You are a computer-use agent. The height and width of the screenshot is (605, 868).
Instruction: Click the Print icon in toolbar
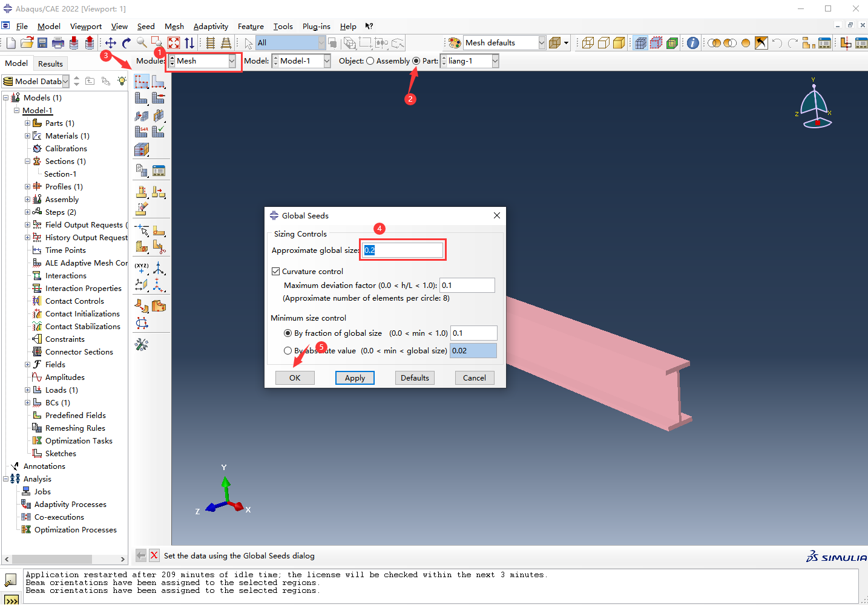click(x=58, y=43)
